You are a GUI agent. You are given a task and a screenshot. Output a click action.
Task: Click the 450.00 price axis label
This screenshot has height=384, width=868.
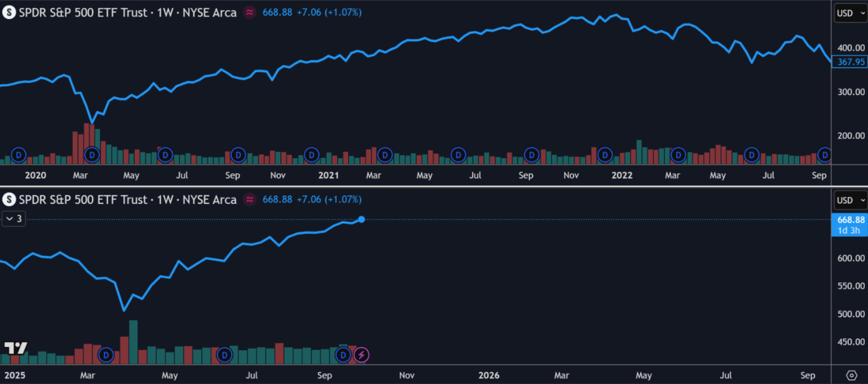pos(851,343)
